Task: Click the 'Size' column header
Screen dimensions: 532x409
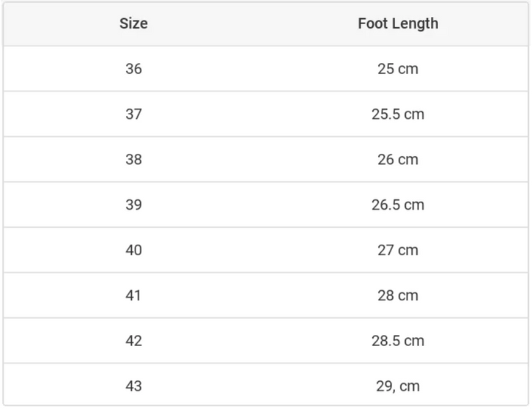Action: tap(133, 23)
